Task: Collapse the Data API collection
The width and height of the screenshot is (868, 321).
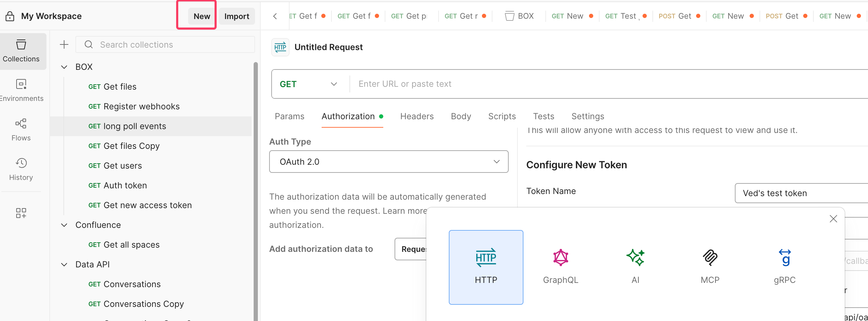Action: (64, 265)
